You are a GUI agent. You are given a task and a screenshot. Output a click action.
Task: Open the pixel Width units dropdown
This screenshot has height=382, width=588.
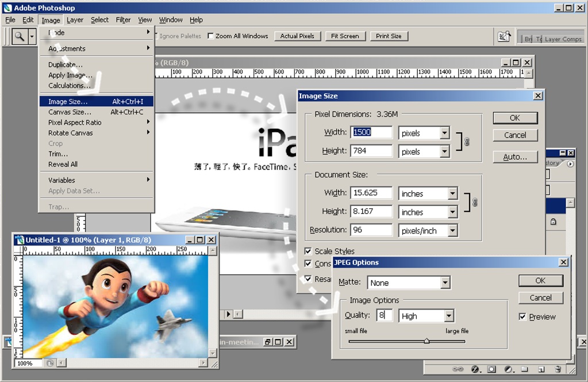(445, 133)
